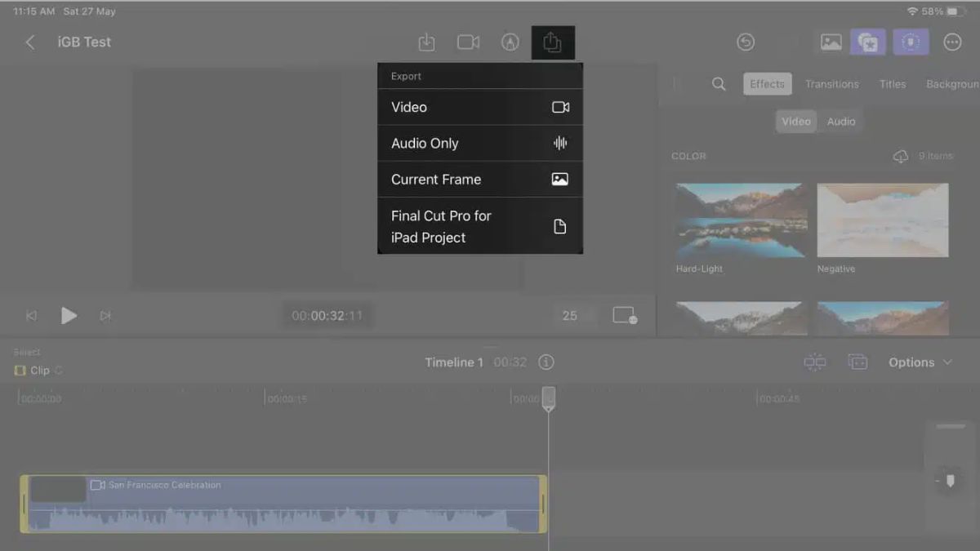Tap the search magnifier in browser
Screen dimensions: 980x551
coord(719,84)
